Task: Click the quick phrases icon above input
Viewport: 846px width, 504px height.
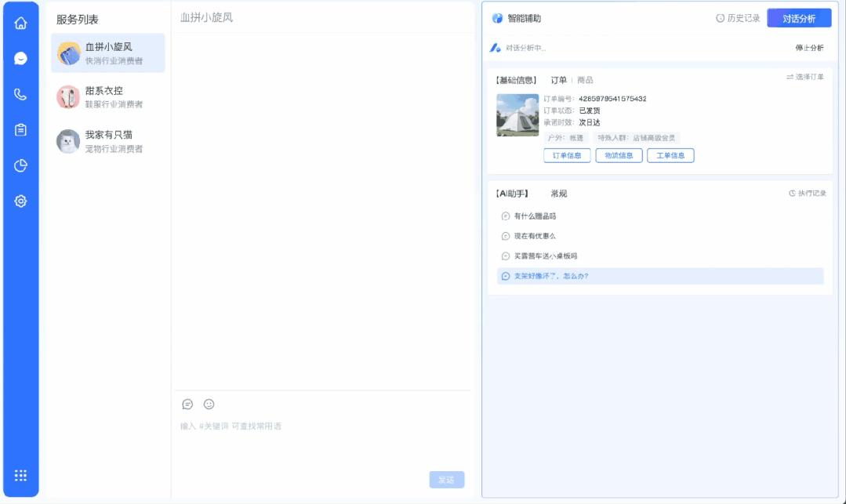Action: 187,404
